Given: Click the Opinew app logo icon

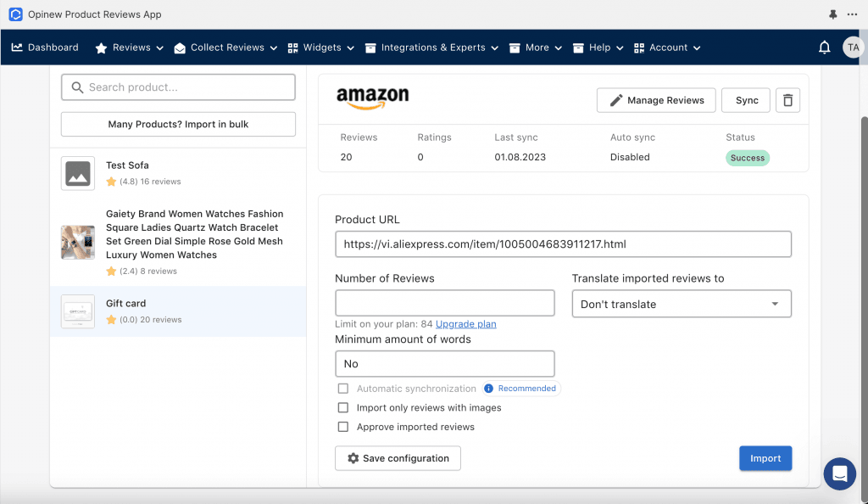Looking at the screenshot, I should tap(15, 14).
